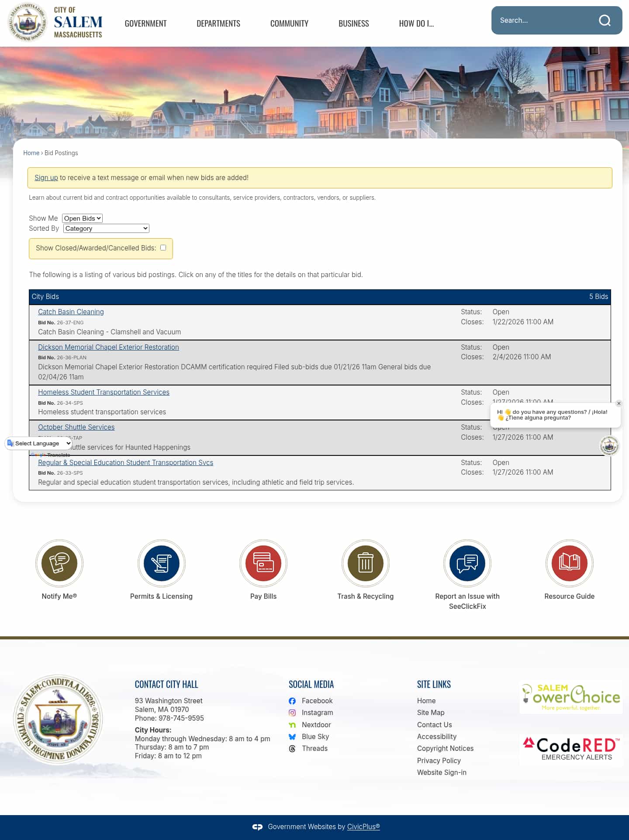This screenshot has height=840, width=629.
Task: Click the Phone: 978-745-9595 text
Action: click(x=169, y=719)
